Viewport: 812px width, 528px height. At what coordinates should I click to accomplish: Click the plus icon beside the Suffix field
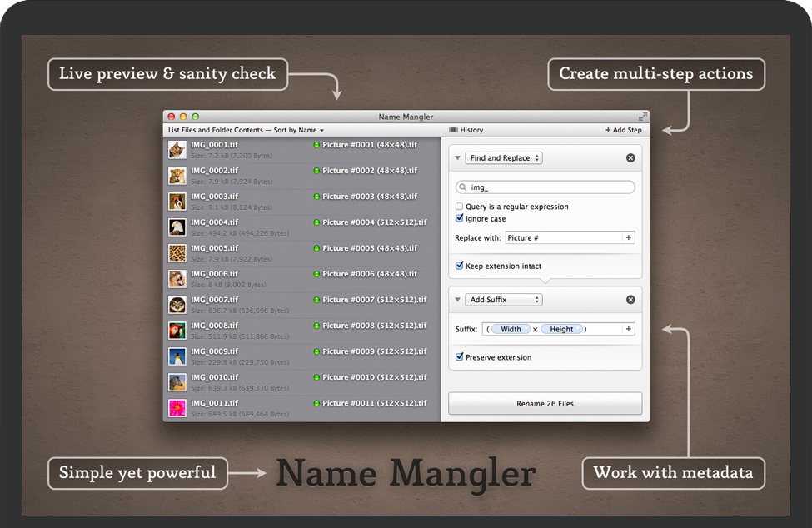tap(629, 329)
